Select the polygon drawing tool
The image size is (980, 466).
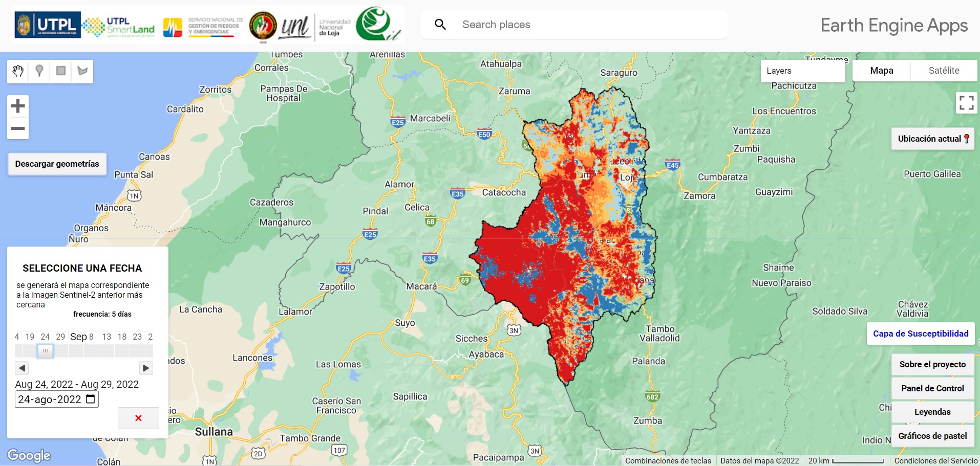[x=82, y=71]
